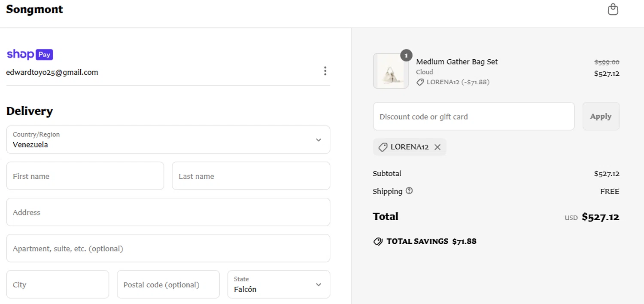The width and height of the screenshot is (644, 304).
Task: Click the Delivery section heading
Action: click(30, 111)
